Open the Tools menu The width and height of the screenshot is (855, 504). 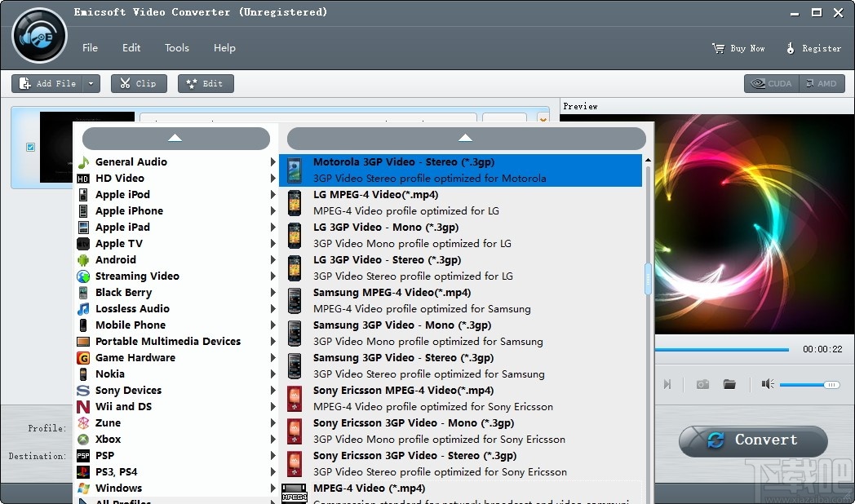coord(177,48)
